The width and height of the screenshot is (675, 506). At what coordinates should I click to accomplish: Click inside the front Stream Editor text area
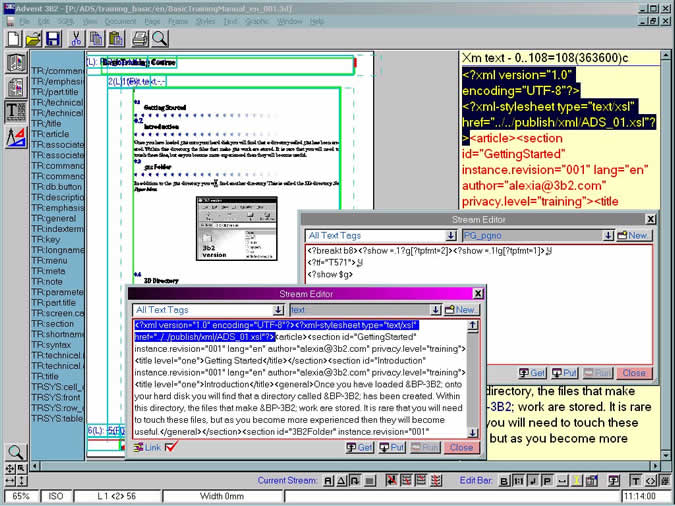[x=300, y=379]
